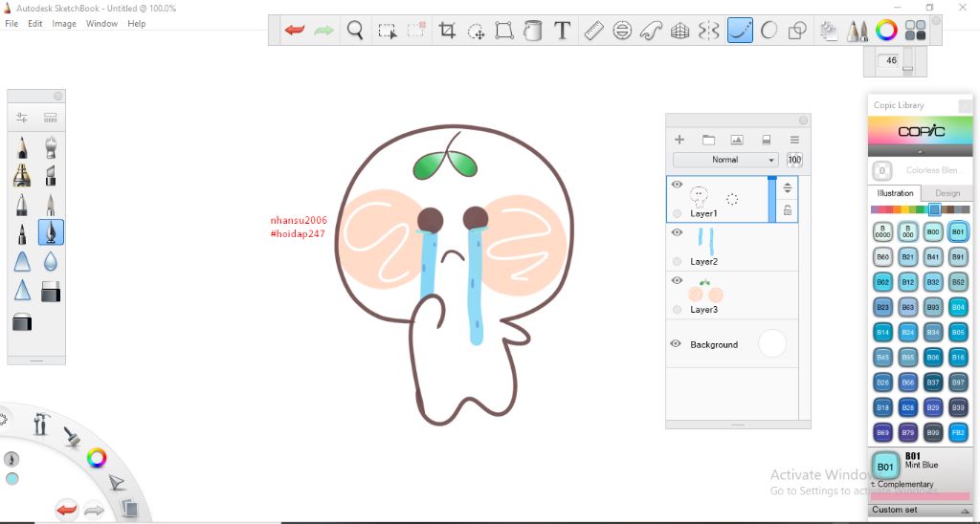Open the File menu
This screenshot has width=980, height=524.
[11, 24]
